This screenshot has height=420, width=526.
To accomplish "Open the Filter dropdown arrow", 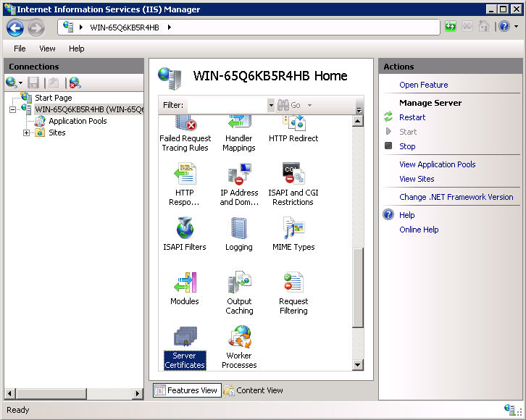I will pyautogui.click(x=271, y=105).
